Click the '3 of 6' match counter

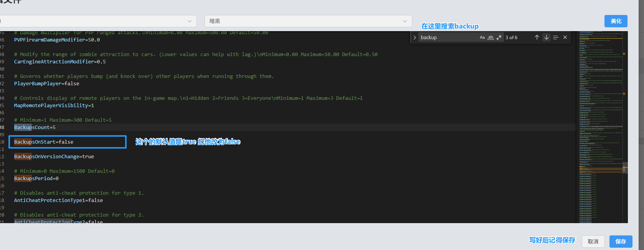[511, 37]
